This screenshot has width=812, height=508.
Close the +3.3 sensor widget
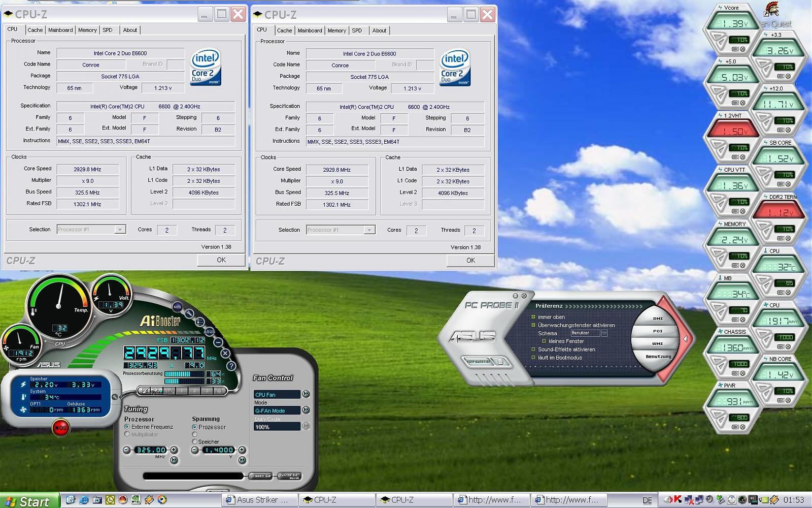(x=788, y=76)
